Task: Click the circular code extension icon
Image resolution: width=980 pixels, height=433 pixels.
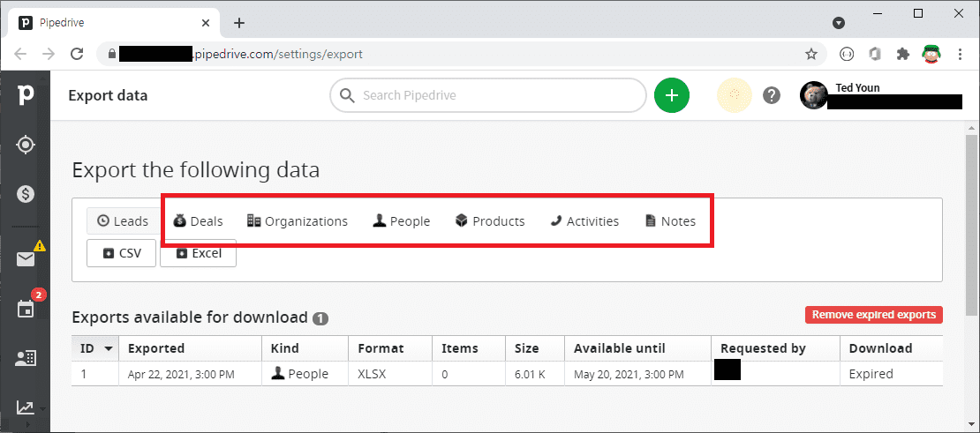Action: point(847,55)
